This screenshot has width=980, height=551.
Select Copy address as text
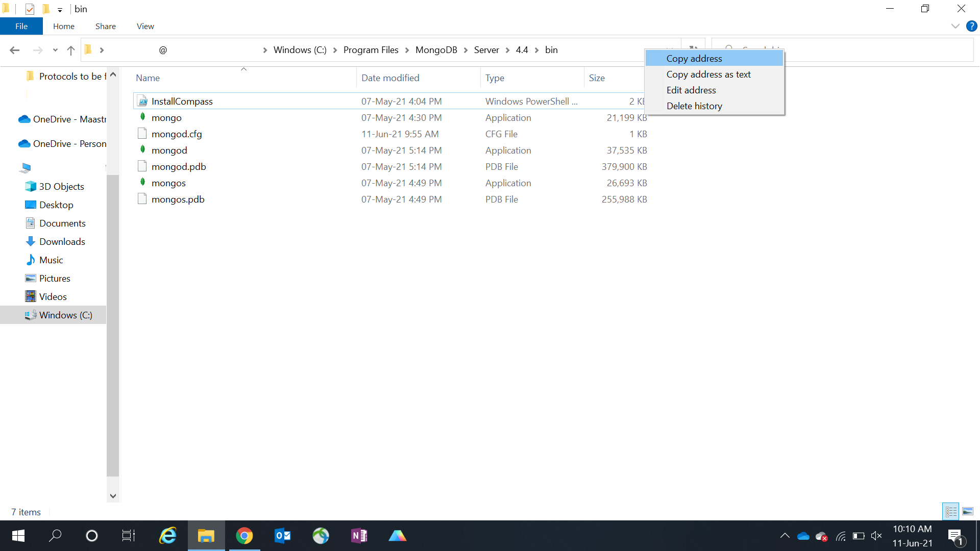[708, 74]
